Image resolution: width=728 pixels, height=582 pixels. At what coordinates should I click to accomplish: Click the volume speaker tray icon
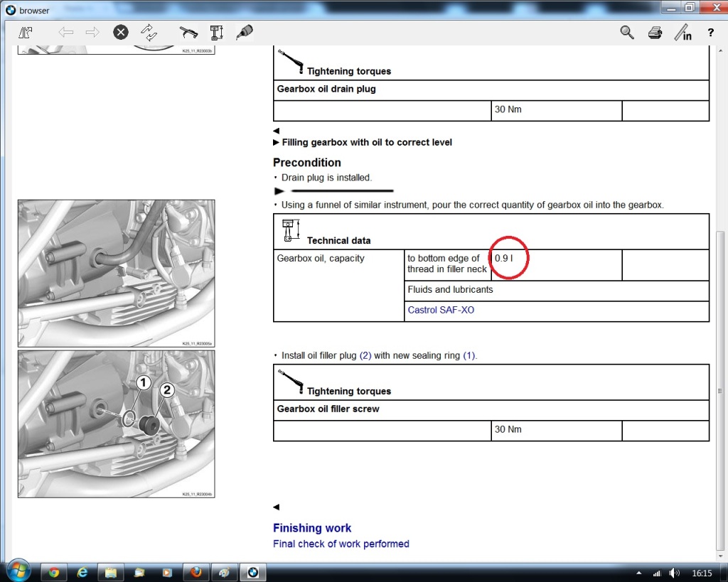pos(674,573)
